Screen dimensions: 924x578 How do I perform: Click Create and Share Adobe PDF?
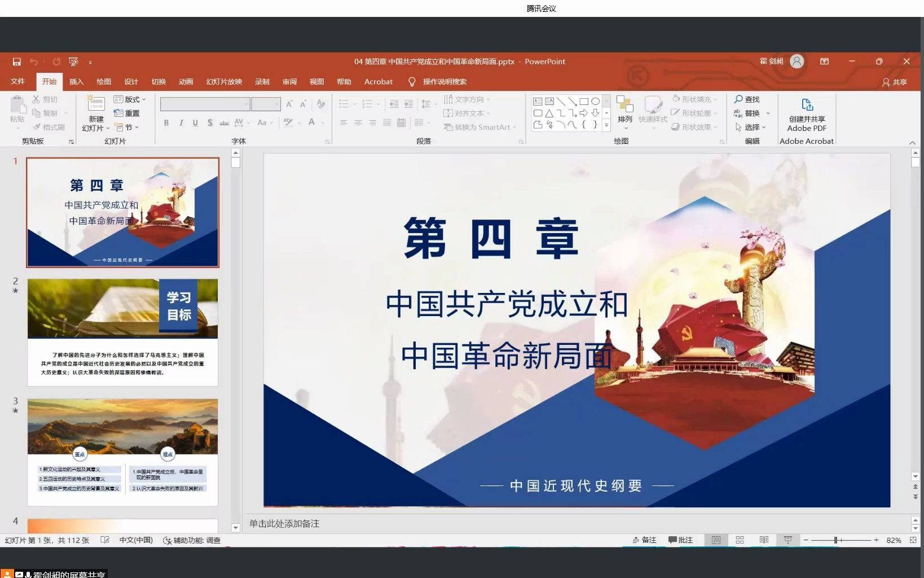[x=807, y=115]
